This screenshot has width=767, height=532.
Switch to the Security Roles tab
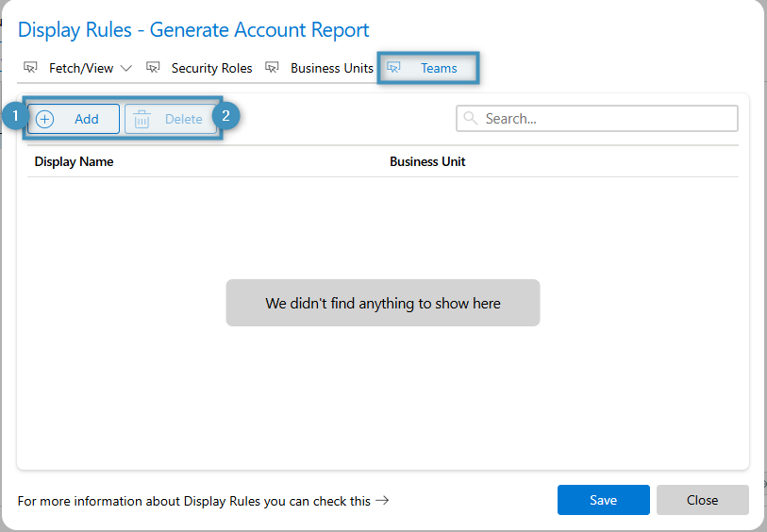[211, 68]
